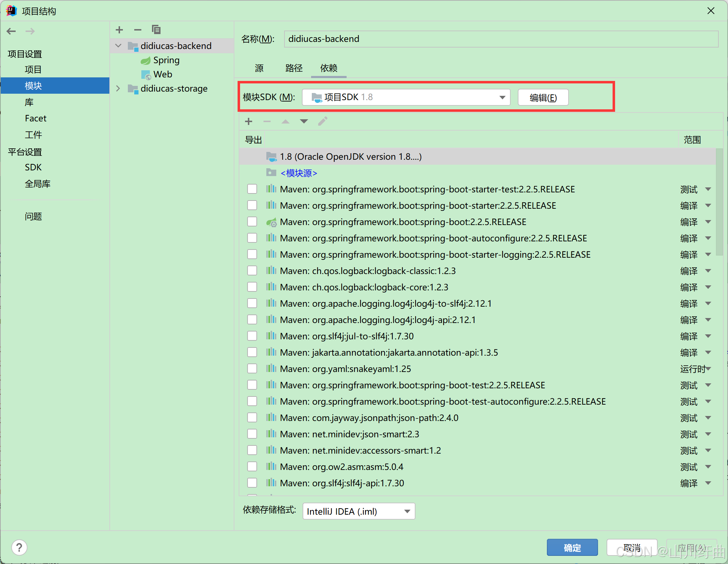This screenshot has width=728, height=564.
Task: Open the module SDK dropdown
Action: coord(406,97)
